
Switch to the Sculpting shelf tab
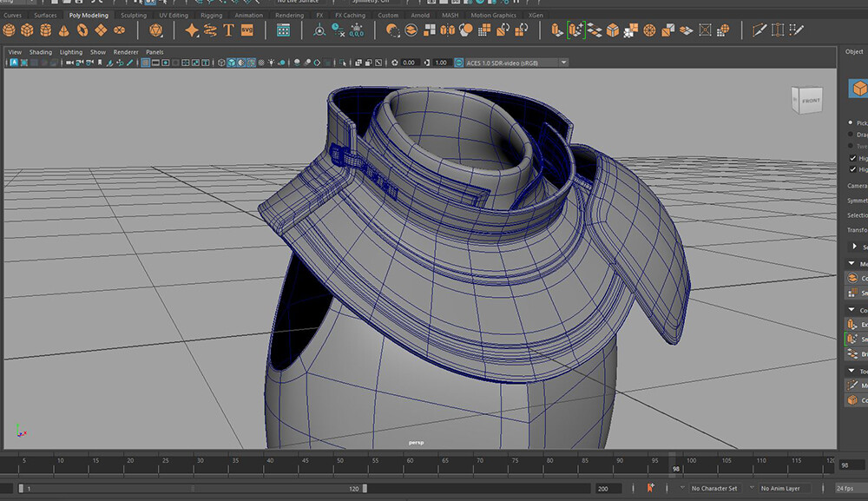point(134,15)
